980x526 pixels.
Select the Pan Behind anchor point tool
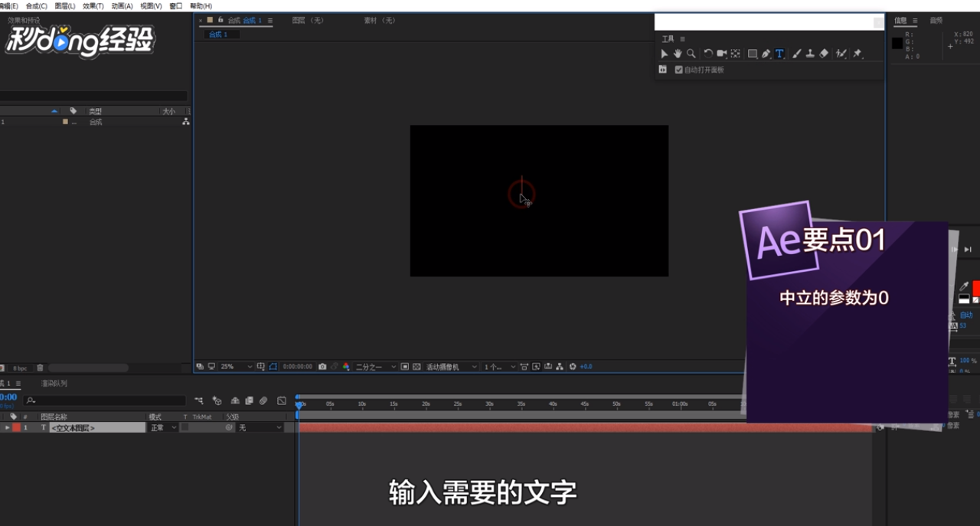click(x=735, y=54)
